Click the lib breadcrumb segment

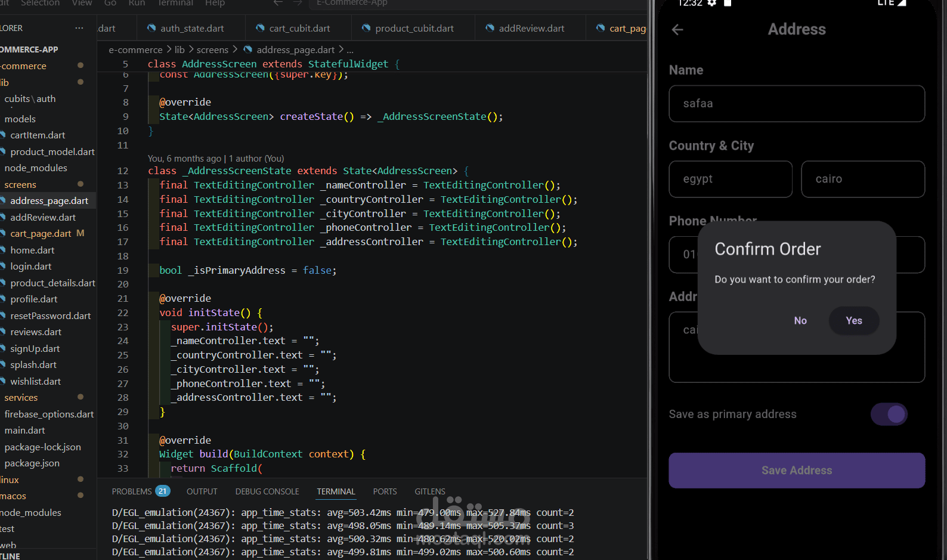click(x=180, y=49)
